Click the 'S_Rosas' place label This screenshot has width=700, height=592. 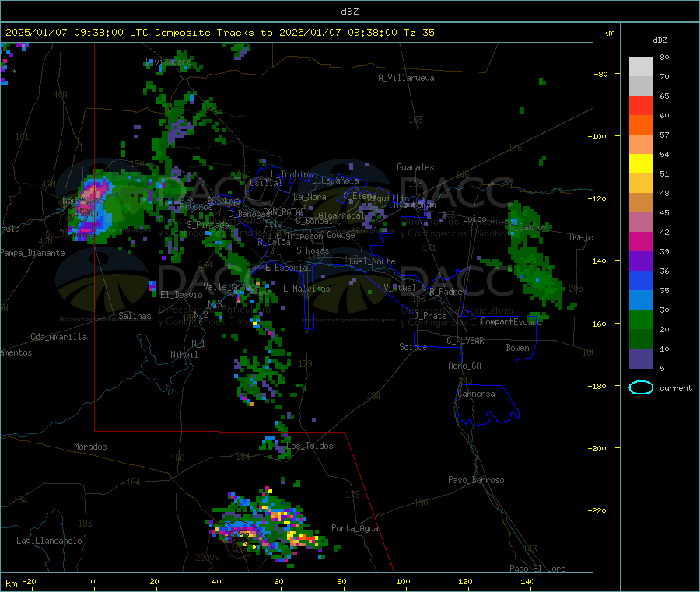pos(313,251)
